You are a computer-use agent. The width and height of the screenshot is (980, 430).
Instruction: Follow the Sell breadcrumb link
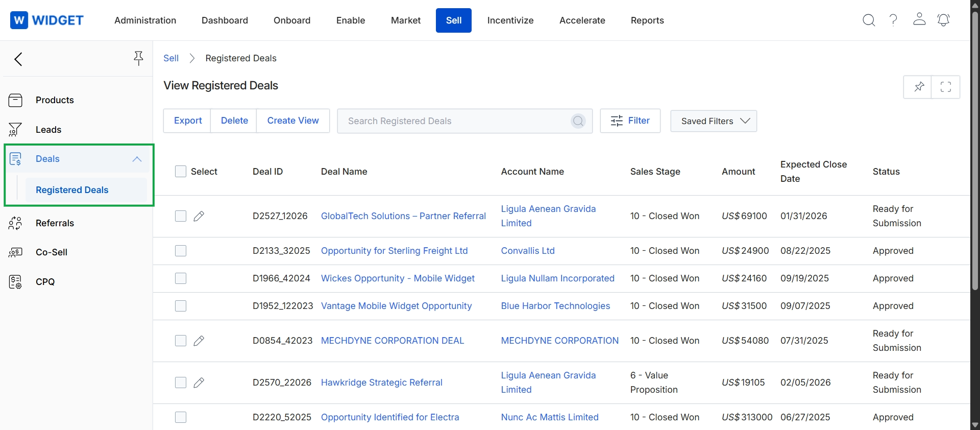[x=171, y=58]
